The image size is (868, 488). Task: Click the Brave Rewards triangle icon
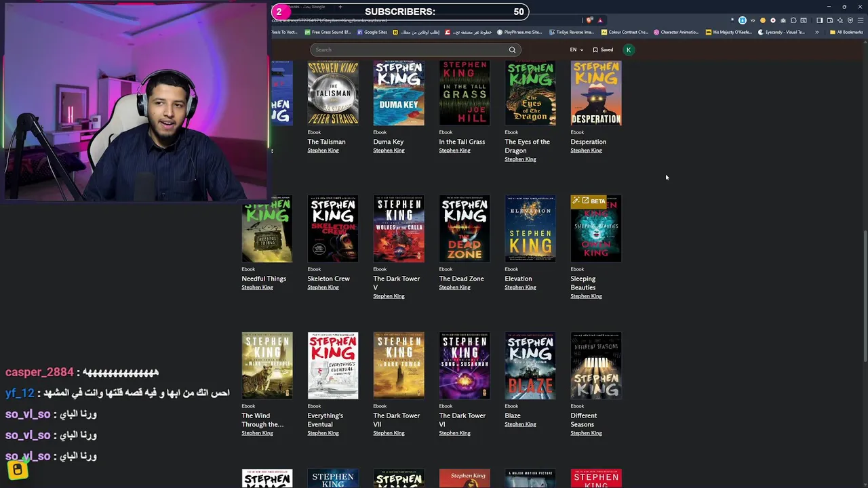pyautogui.click(x=600, y=20)
